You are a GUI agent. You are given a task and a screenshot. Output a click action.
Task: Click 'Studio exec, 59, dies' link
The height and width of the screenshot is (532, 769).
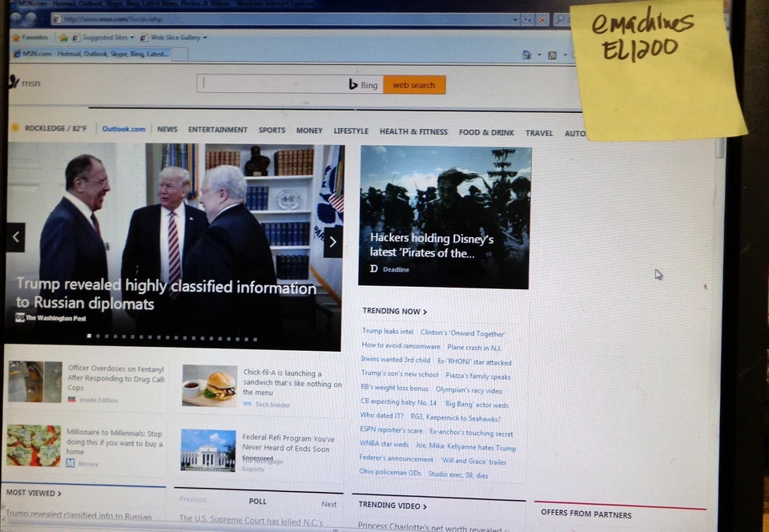[x=458, y=474]
